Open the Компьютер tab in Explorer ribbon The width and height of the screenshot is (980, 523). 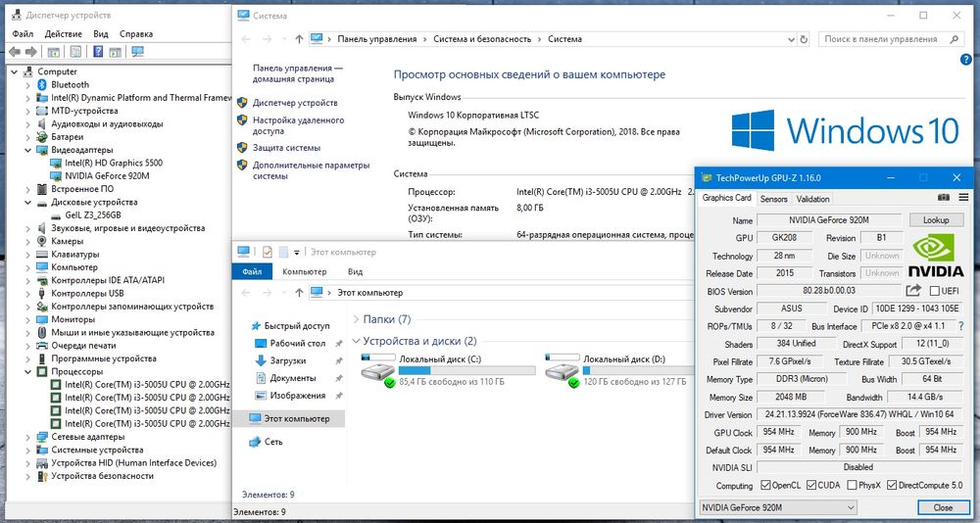pos(305,272)
